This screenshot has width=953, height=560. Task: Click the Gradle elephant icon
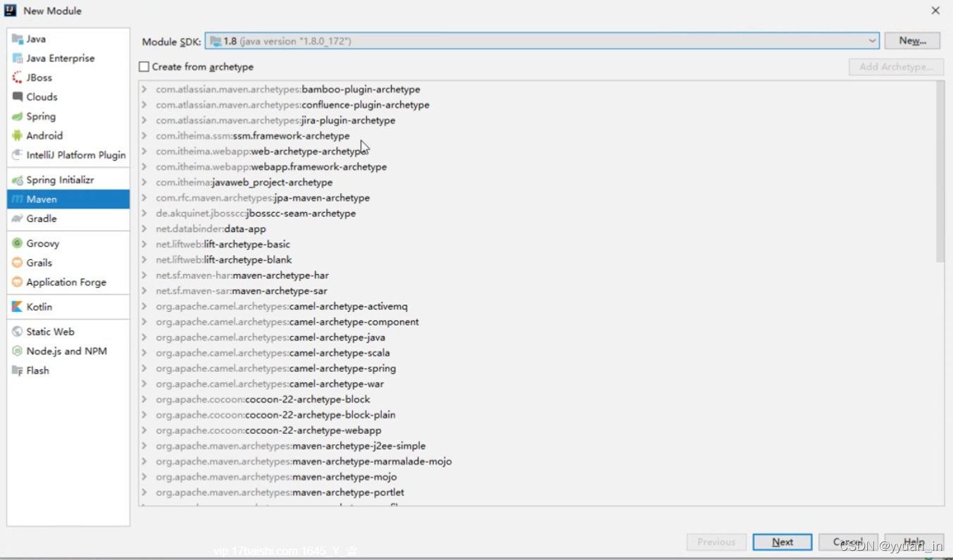coord(18,219)
